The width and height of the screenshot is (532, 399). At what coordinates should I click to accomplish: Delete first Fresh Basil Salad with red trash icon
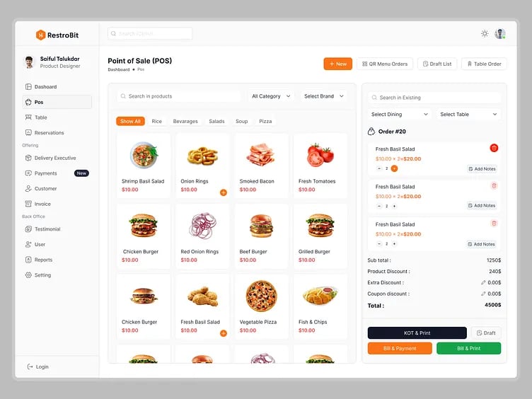tap(494, 148)
